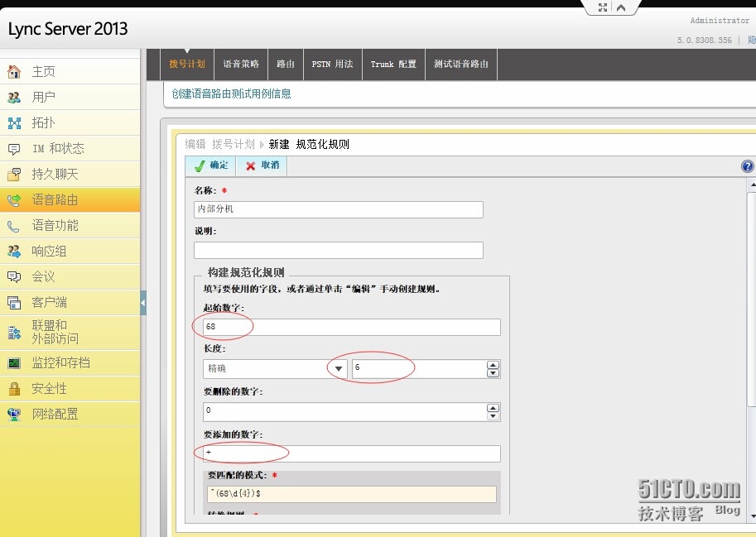
Task: Click the 网络配置 network configuration icon
Action: (x=14, y=415)
